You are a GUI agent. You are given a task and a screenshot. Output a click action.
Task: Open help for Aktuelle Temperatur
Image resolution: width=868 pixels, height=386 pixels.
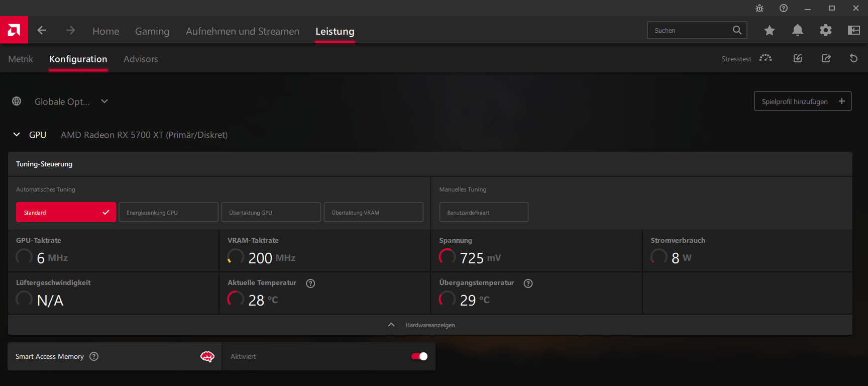(310, 283)
